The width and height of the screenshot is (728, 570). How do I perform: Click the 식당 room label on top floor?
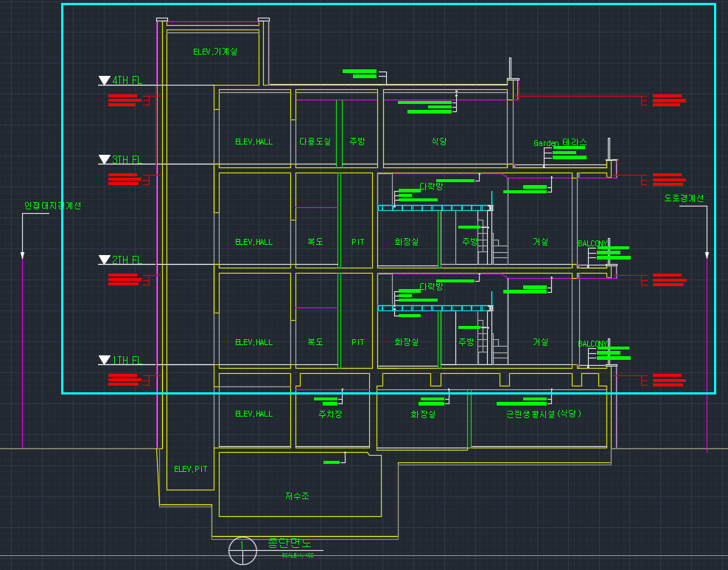pos(439,142)
